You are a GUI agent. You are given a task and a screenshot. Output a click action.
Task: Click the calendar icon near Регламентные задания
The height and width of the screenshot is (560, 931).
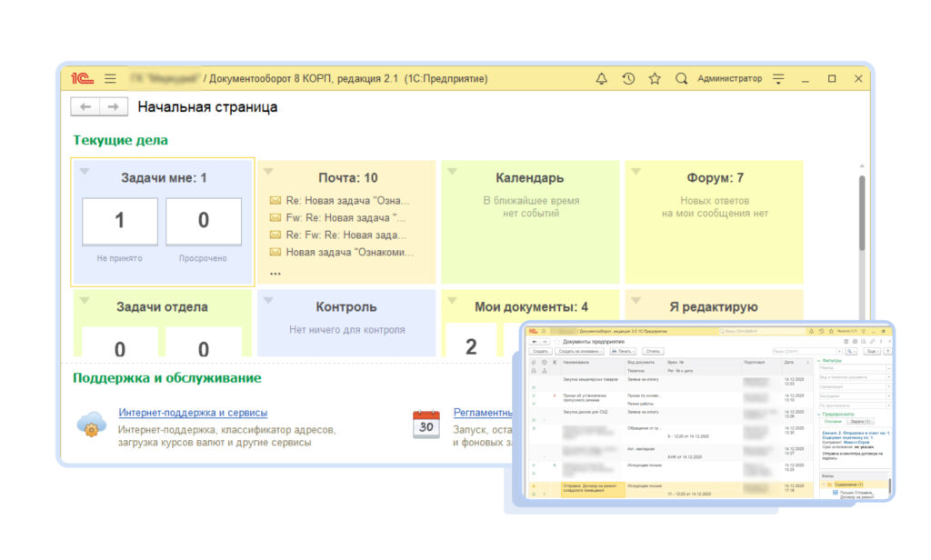(x=426, y=424)
